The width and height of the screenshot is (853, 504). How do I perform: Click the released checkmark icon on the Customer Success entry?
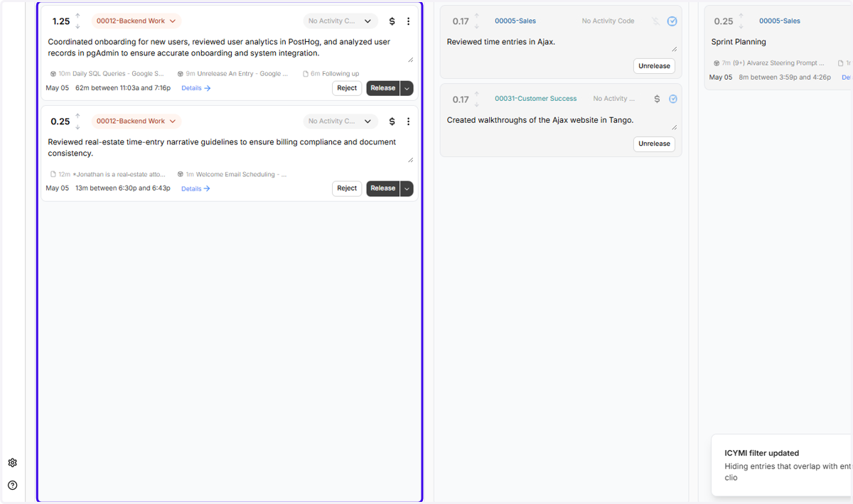pos(672,99)
